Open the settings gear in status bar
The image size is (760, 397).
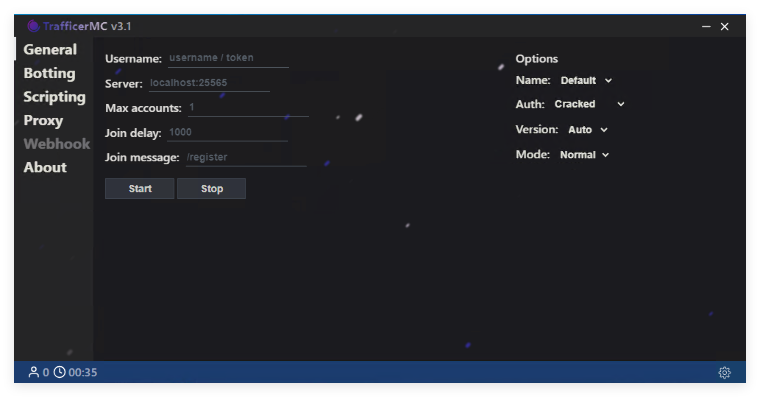click(x=724, y=372)
